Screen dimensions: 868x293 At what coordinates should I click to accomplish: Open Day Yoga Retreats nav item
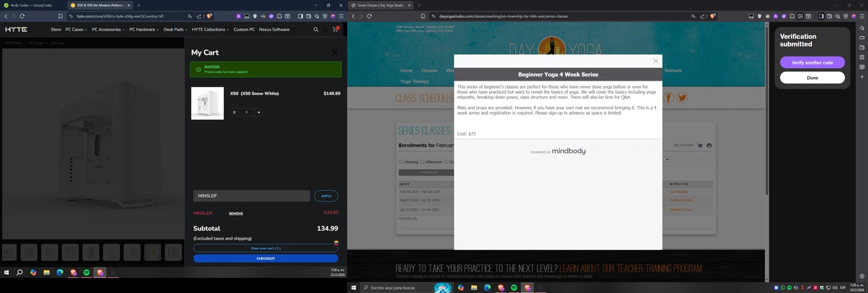click(673, 71)
